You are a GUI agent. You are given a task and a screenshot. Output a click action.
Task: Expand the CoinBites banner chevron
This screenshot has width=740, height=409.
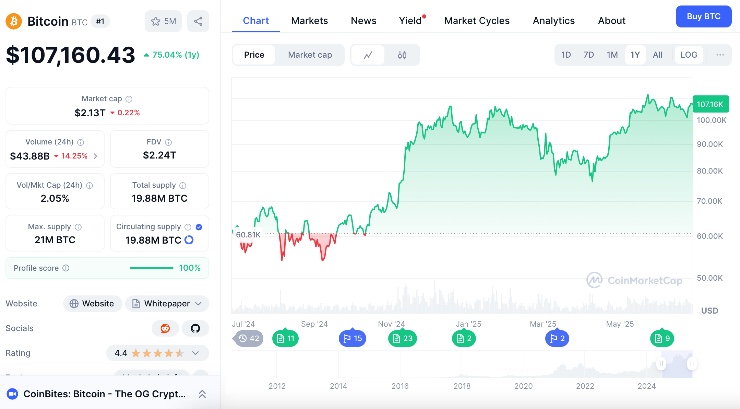click(202, 394)
